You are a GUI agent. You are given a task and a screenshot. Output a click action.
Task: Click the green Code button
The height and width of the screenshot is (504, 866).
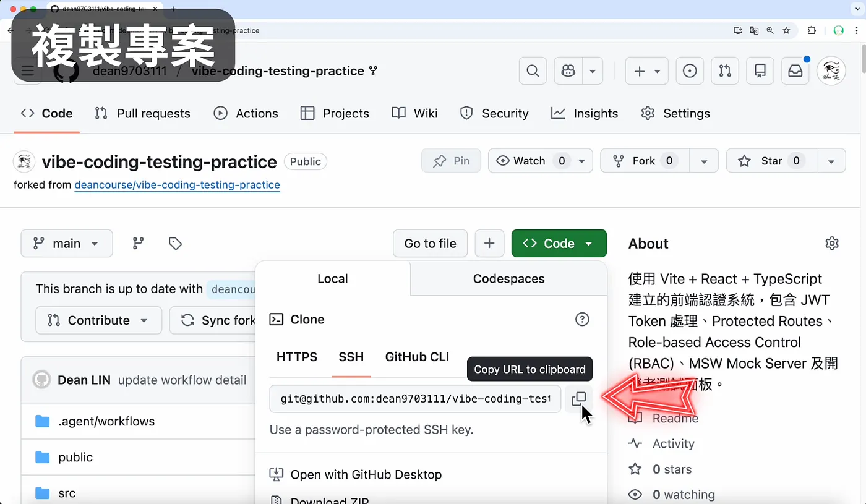559,244
